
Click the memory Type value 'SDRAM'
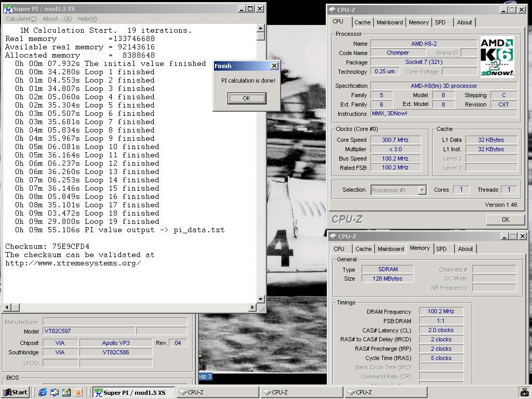coord(388,269)
